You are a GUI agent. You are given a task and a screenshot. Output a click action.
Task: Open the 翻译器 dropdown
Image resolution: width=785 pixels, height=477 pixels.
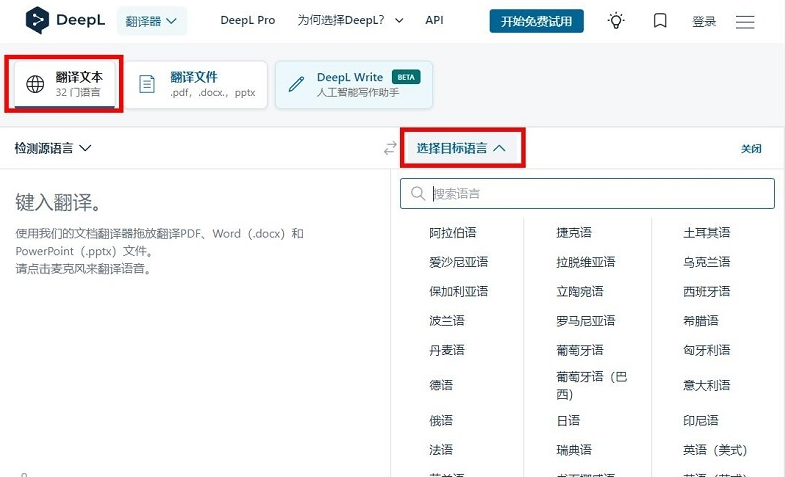point(152,21)
